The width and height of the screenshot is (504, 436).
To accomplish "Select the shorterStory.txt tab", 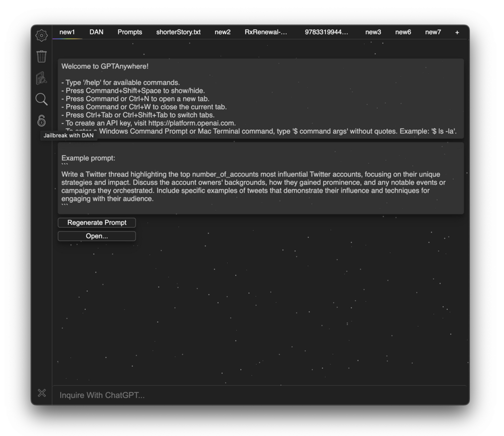I will (179, 32).
